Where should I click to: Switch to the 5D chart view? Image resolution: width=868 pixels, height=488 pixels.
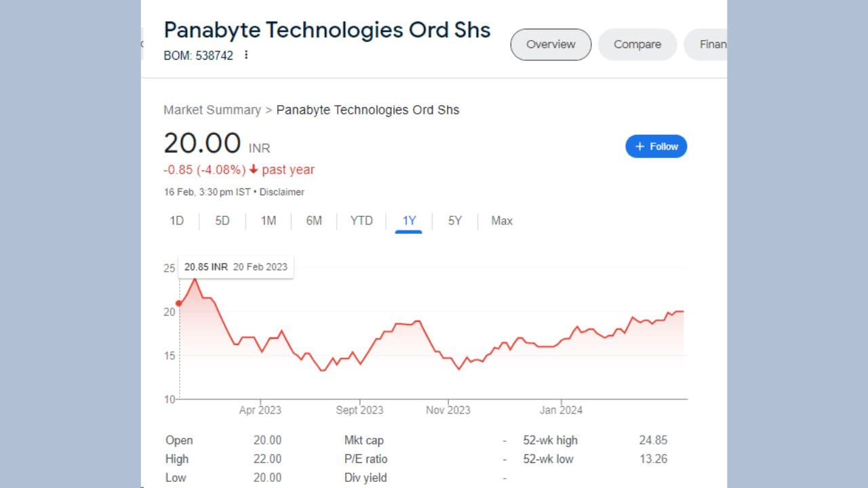pyautogui.click(x=222, y=220)
